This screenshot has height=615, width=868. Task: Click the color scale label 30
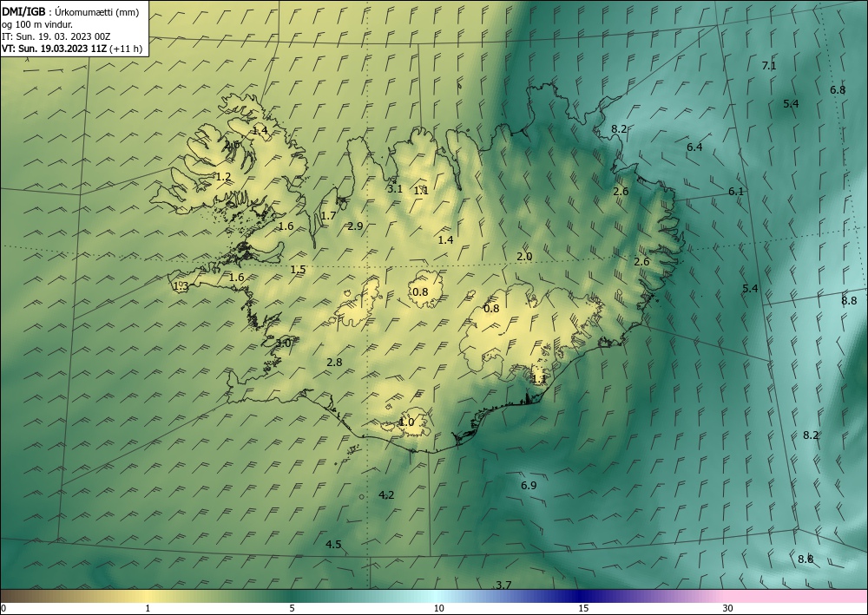click(728, 608)
